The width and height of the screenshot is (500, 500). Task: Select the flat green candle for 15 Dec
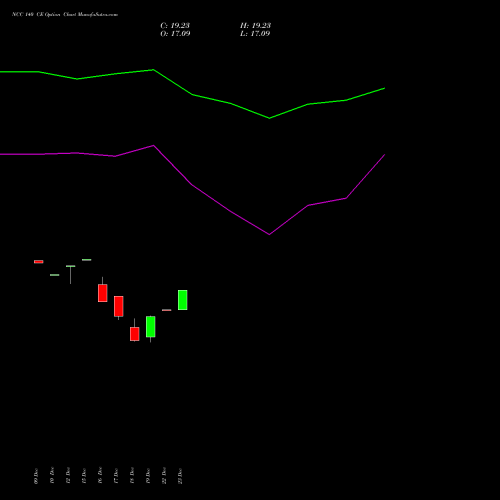(x=87, y=260)
